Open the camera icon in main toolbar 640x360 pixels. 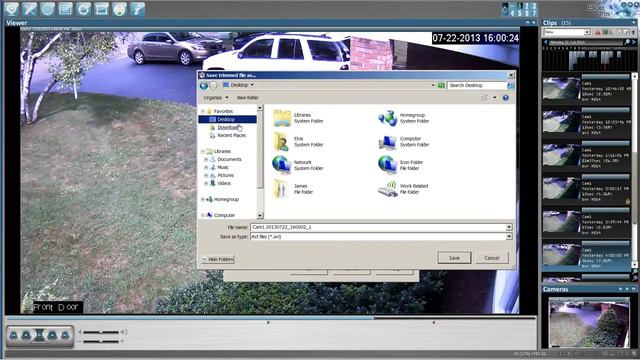click(12, 9)
